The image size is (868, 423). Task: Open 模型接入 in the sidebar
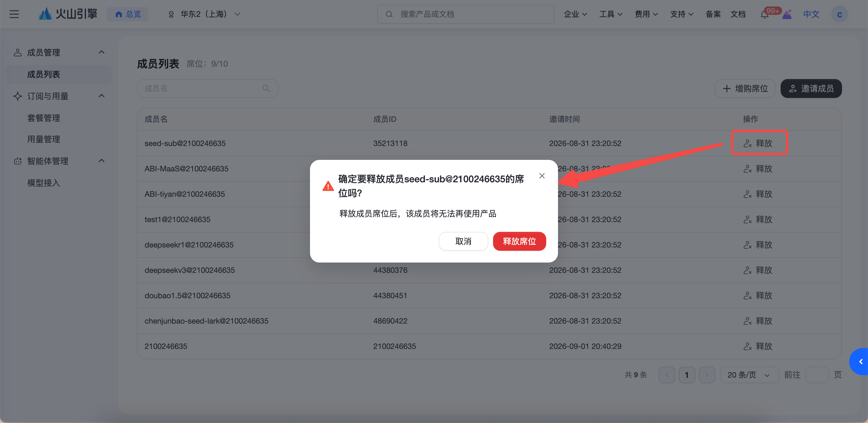pyautogui.click(x=44, y=183)
